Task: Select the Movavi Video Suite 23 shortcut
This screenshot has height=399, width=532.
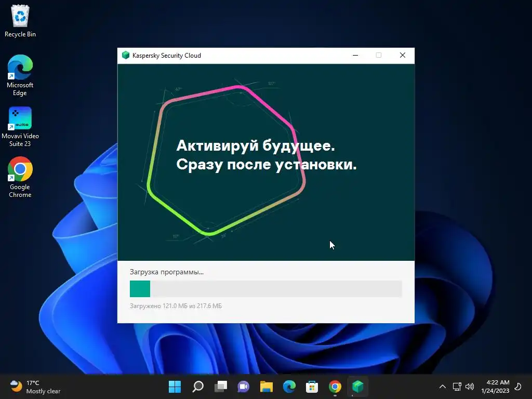Action: (x=20, y=127)
